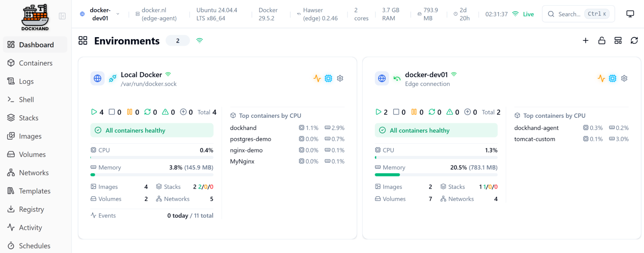Image resolution: width=644 pixels, height=253 pixels.
Task: Click Local Docker 'All containers healthy' banner
Action: [x=152, y=130]
